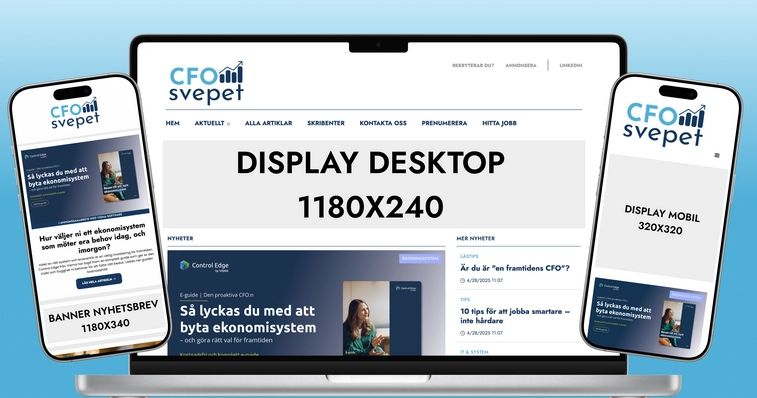Screen dimensions: 757x398
Task: Click the Hitta jobb menu link
Action: point(499,123)
